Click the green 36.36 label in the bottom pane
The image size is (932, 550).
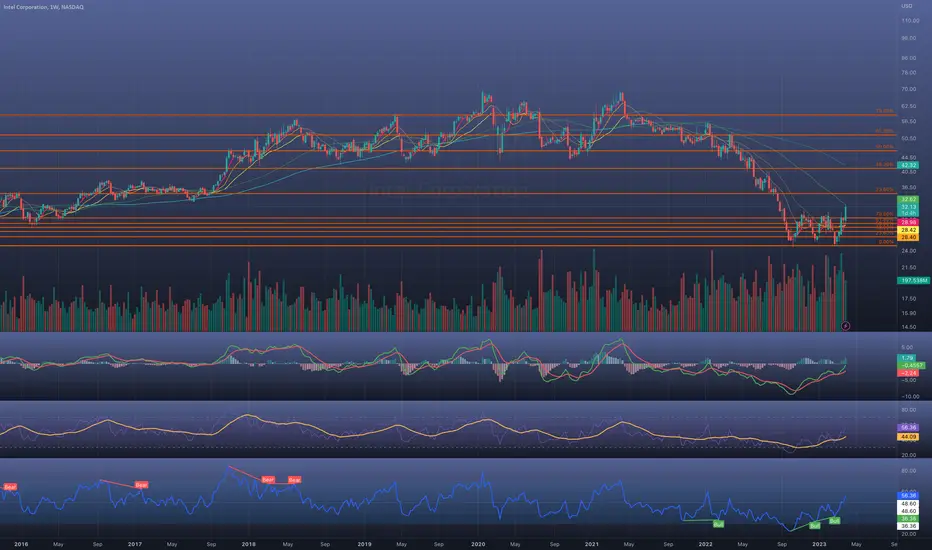pos(908,519)
